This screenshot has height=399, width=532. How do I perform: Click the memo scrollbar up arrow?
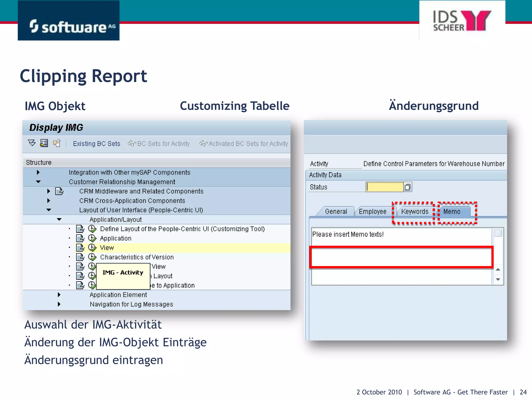coord(498,269)
